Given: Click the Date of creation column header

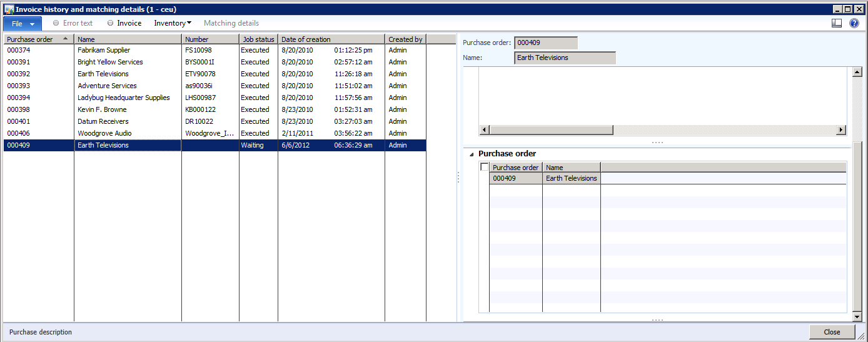Looking at the screenshot, I should [x=331, y=39].
